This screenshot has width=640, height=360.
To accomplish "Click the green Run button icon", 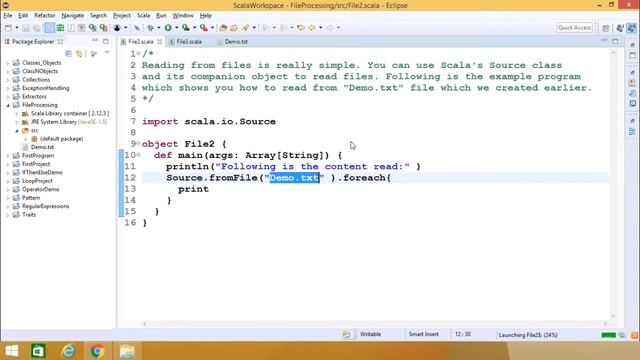I will click(x=168, y=28).
